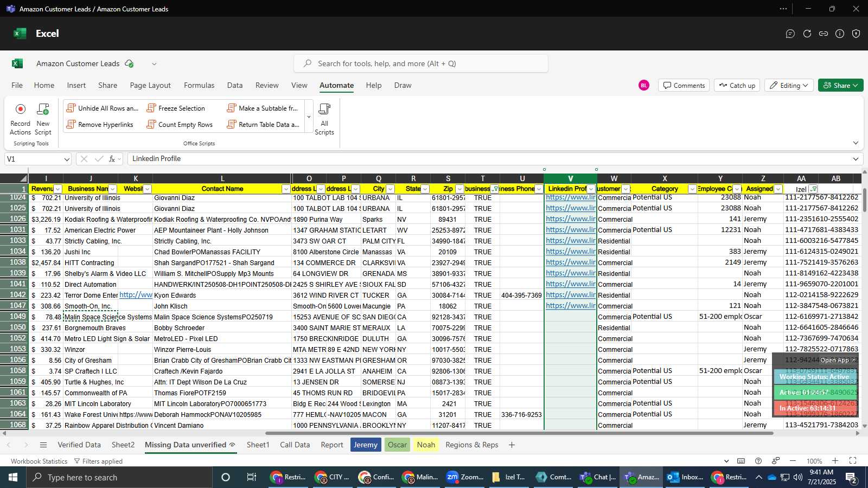This screenshot has height=488, width=868.
Task: Open the Data ribbon tab
Action: tap(235, 86)
